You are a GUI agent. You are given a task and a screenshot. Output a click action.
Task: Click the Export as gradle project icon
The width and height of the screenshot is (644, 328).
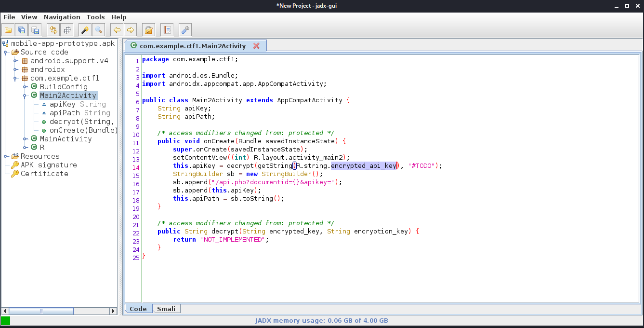(35, 30)
